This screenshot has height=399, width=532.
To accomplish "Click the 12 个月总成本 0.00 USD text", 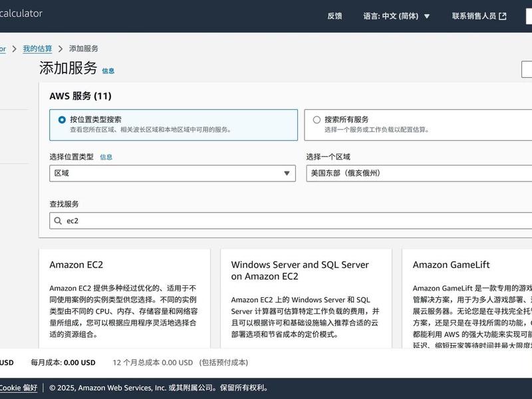I will (153, 362).
